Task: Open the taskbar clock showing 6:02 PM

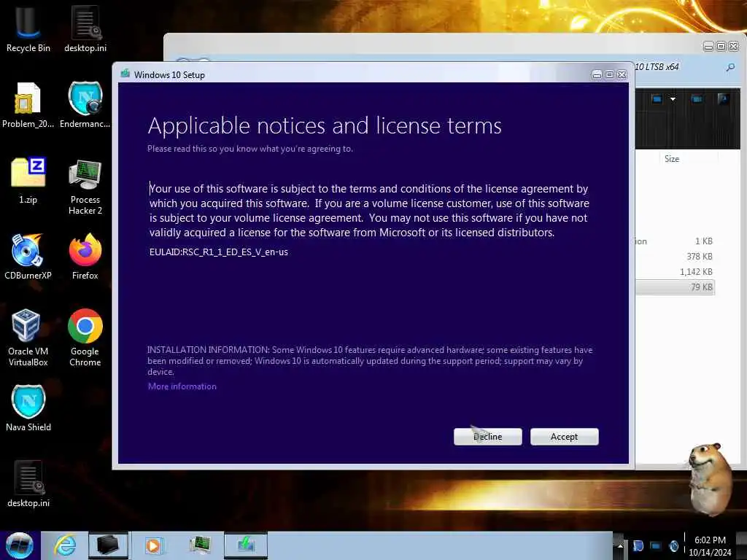Action: pos(710,546)
